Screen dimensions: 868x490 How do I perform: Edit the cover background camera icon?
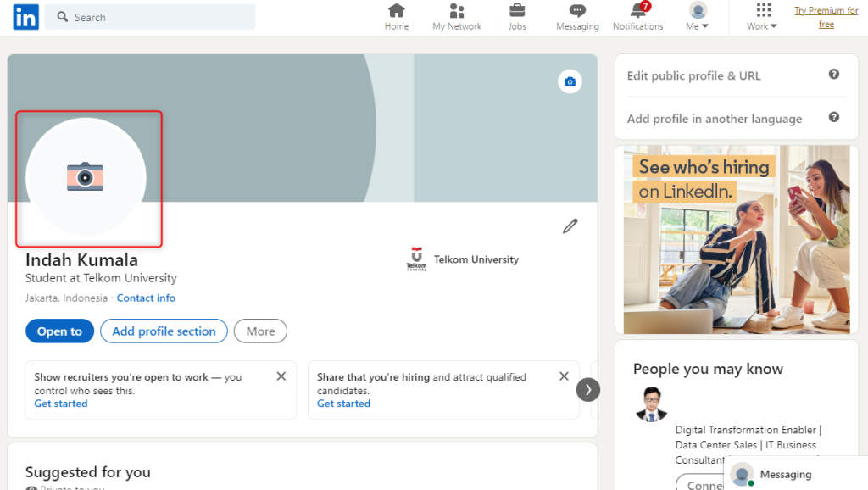pyautogui.click(x=570, y=82)
